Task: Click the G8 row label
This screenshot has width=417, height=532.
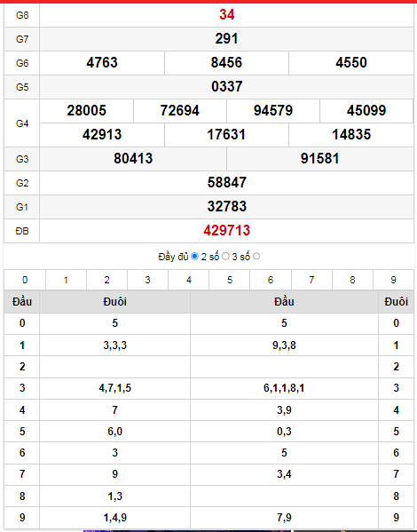Action: (x=22, y=15)
